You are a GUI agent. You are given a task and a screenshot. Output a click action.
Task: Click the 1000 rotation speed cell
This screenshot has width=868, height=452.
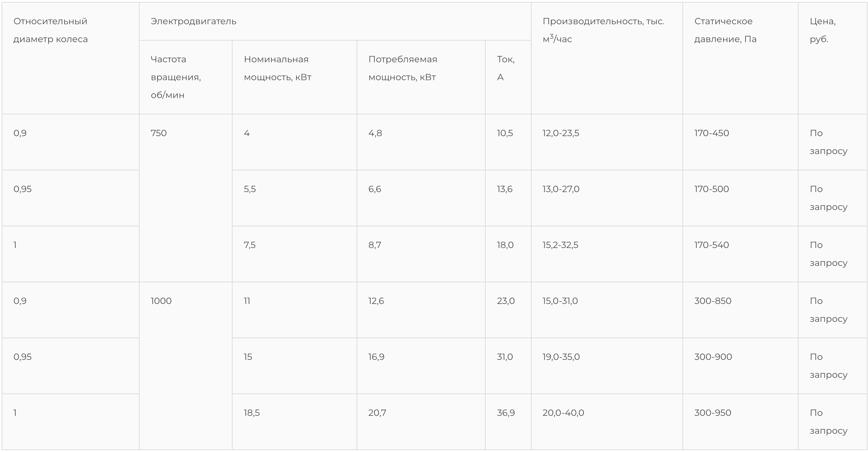click(161, 301)
